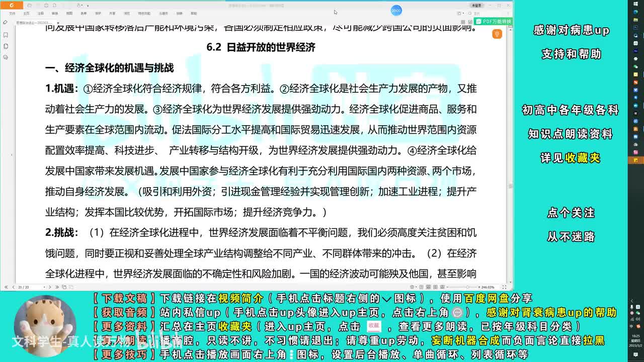Click the heading 6.2 日益开放的世界经济
The height and width of the screenshot is (362, 644).
click(261, 47)
